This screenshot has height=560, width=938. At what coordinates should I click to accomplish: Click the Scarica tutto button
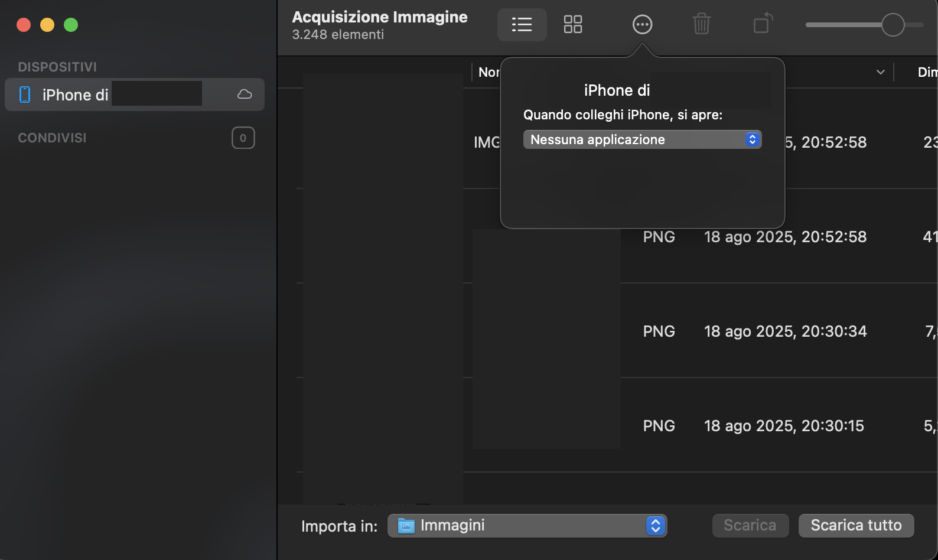click(x=856, y=526)
